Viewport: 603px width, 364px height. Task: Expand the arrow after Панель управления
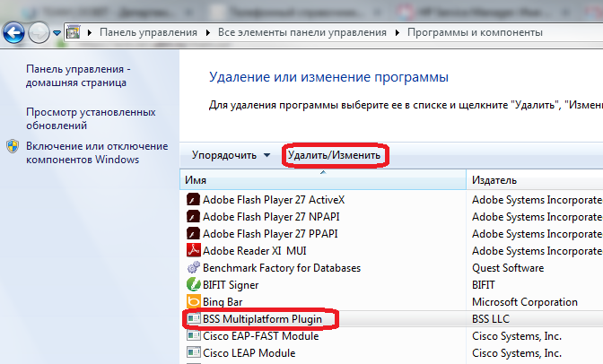pos(207,32)
